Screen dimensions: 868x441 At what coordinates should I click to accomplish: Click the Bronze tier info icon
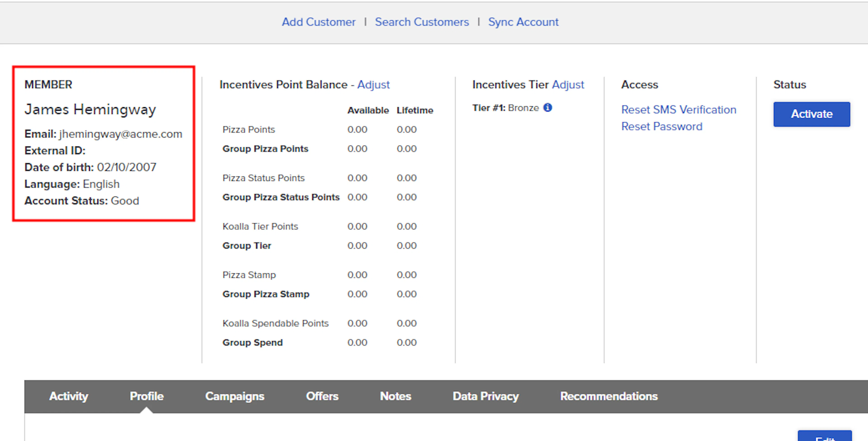click(x=547, y=107)
